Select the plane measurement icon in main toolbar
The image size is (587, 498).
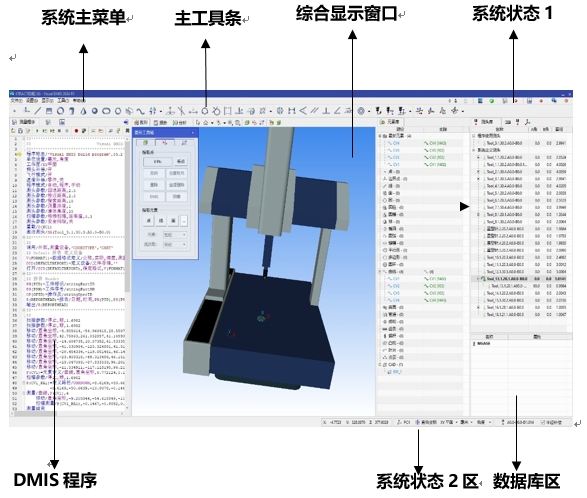coord(49,111)
